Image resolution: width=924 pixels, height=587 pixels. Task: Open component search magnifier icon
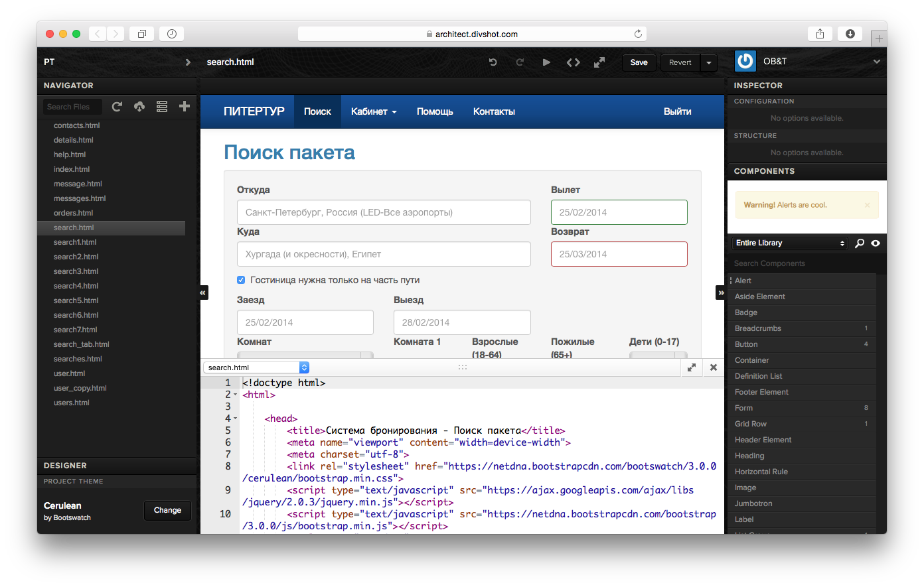[x=860, y=243]
